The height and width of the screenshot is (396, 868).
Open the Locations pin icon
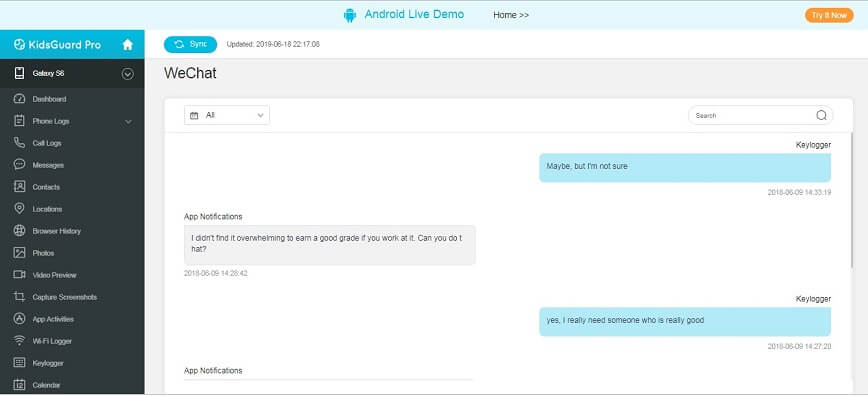19,209
